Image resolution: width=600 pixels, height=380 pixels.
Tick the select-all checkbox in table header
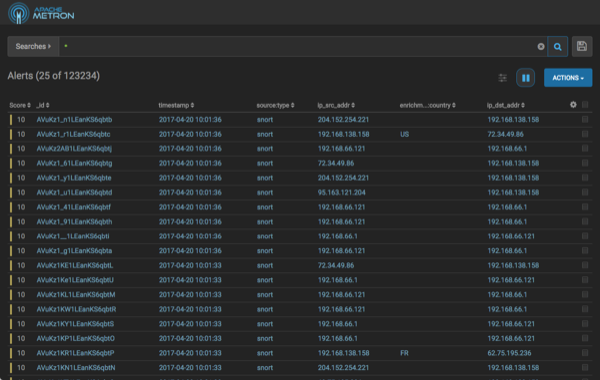click(x=585, y=104)
